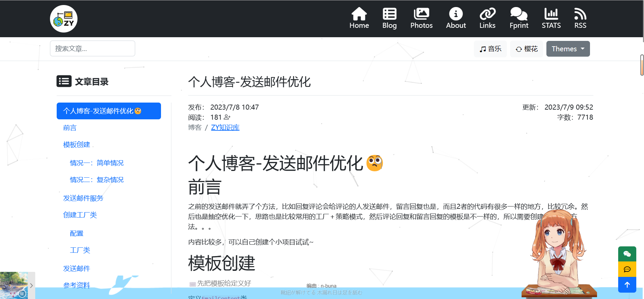Open the About page icon
The image size is (644, 299).
tap(456, 14)
